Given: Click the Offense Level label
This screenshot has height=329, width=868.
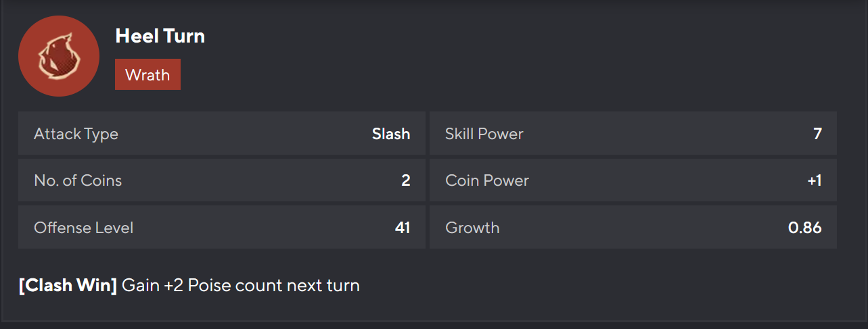Looking at the screenshot, I should (x=83, y=228).
